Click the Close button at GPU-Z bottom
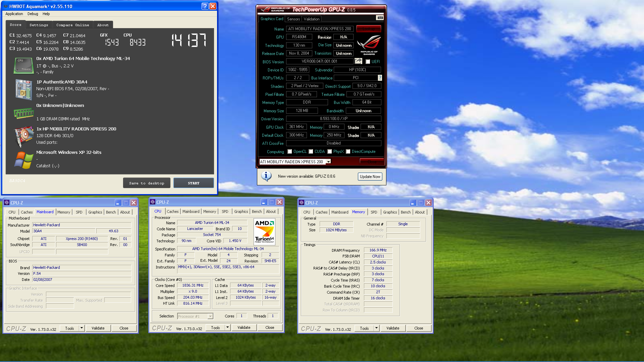Screen dimensions: 644x362 (x=372, y=162)
